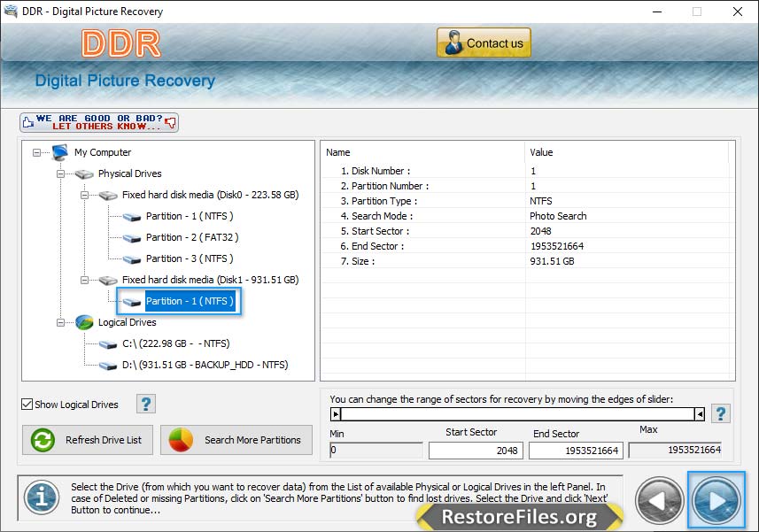
Task: Click the Next arrow button
Action: point(716,501)
